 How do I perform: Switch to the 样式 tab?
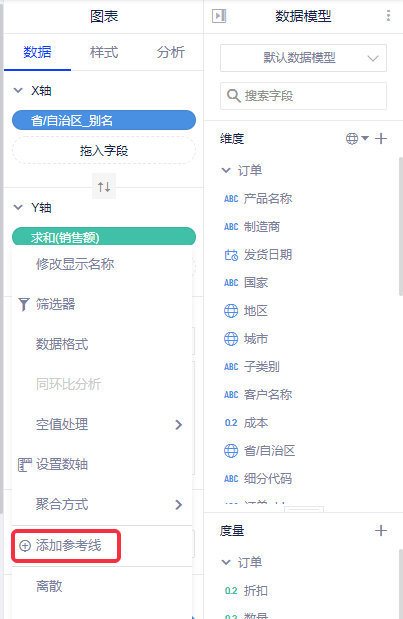(x=104, y=52)
